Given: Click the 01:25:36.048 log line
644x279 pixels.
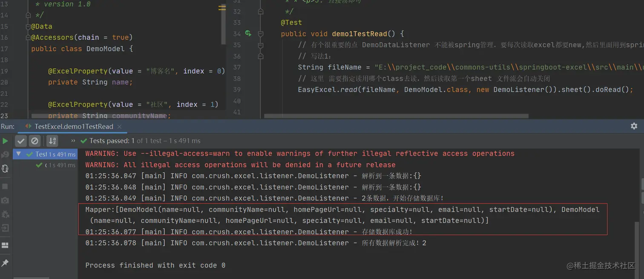Looking at the screenshot, I should 253,187.
